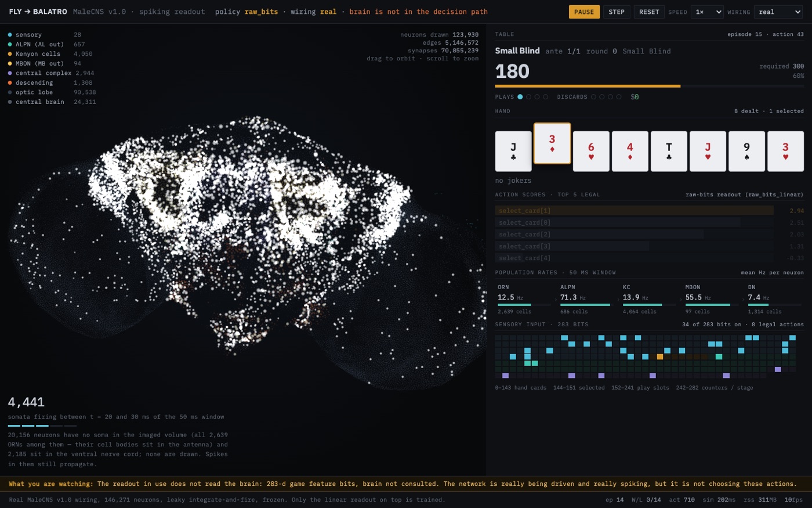This screenshot has height=508, width=812.
Task: Click the select_card[3] action score row
Action: tap(650, 246)
